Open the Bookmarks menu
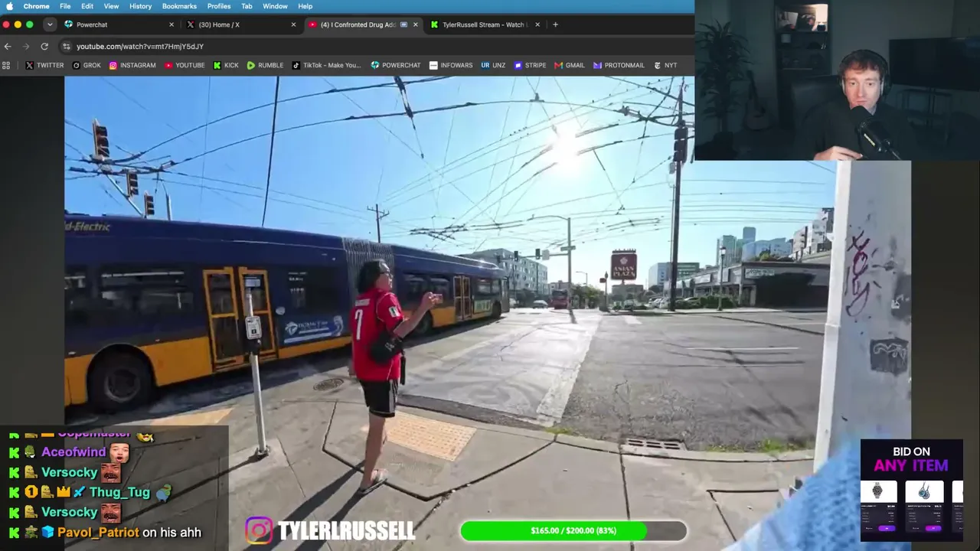The image size is (980, 551). (x=179, y=6)
